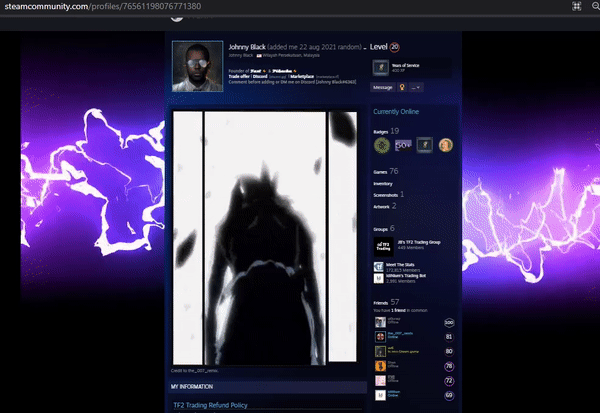Click the 1 friend in common link
Viewport: 600px width, 413px height.
[400, 310]
